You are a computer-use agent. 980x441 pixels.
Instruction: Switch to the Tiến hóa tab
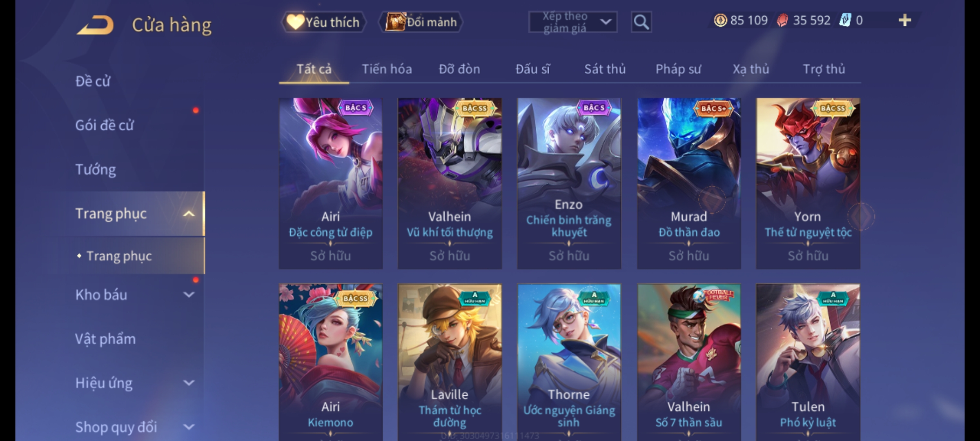tap(387, 69)
